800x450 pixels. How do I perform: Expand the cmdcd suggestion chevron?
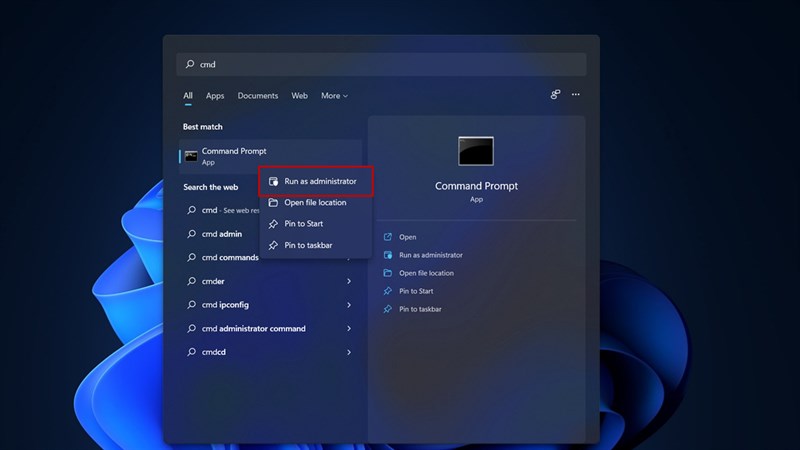349,352
